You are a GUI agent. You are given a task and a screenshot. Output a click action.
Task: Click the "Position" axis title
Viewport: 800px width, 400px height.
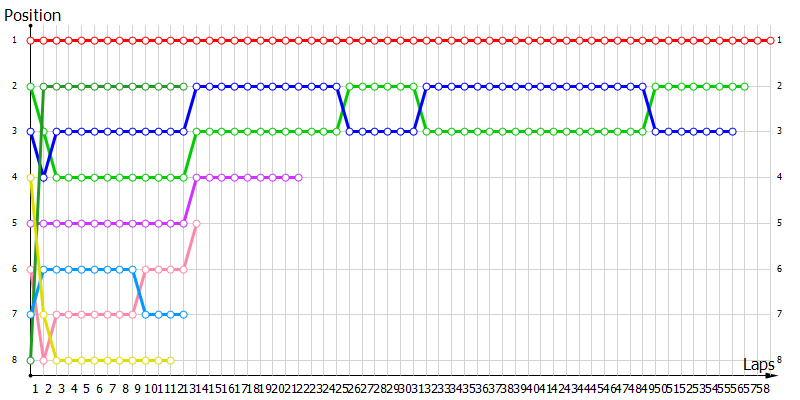pos(33,15)
